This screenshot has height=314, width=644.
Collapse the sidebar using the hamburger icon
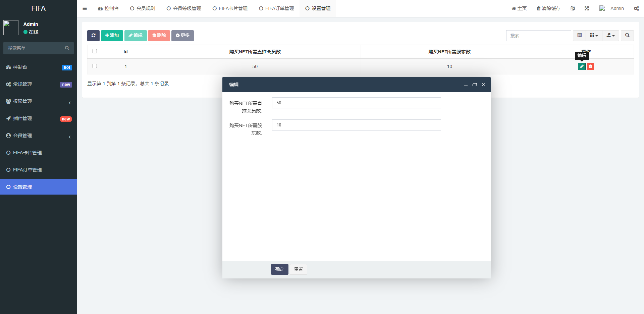click(85, 8)
